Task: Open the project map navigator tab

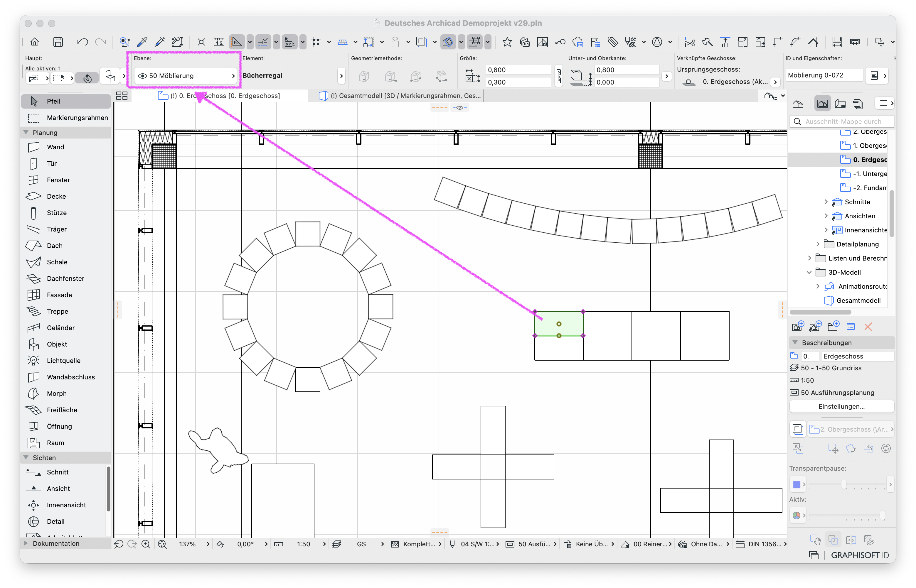Action: [x=798, y=104]
